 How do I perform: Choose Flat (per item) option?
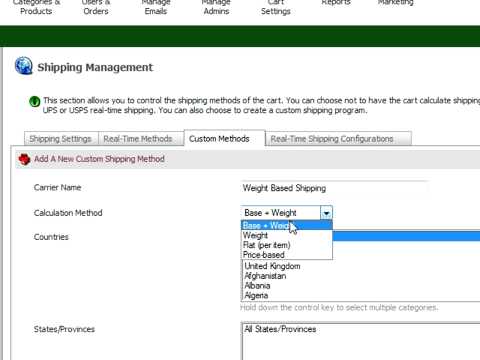(286, 245)
